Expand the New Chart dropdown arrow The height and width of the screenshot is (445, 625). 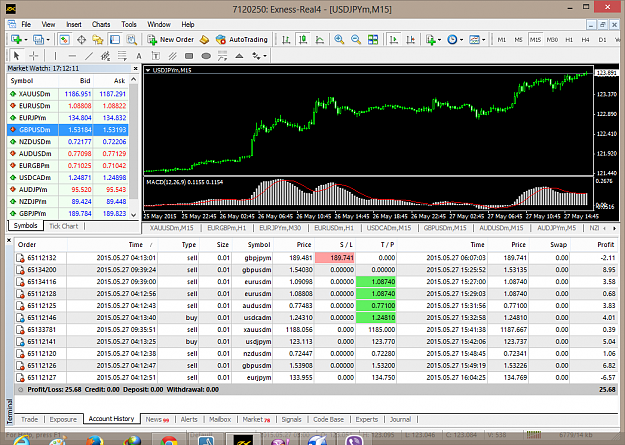coord(26,40)
